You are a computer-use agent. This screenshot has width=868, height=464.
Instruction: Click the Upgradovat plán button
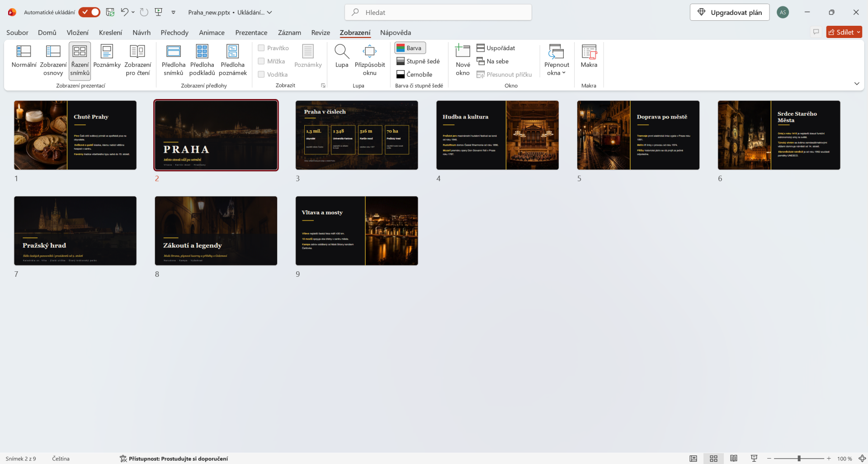tap(730, 12)
